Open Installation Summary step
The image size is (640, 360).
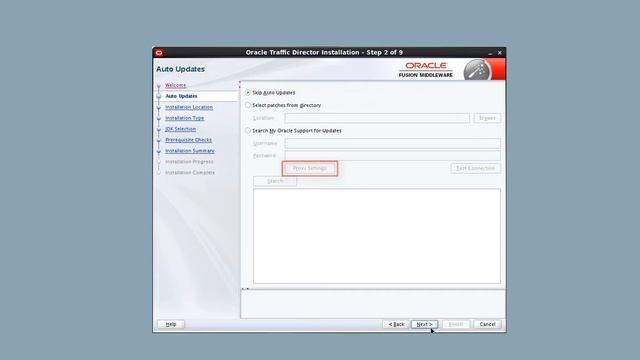[190, 151]
